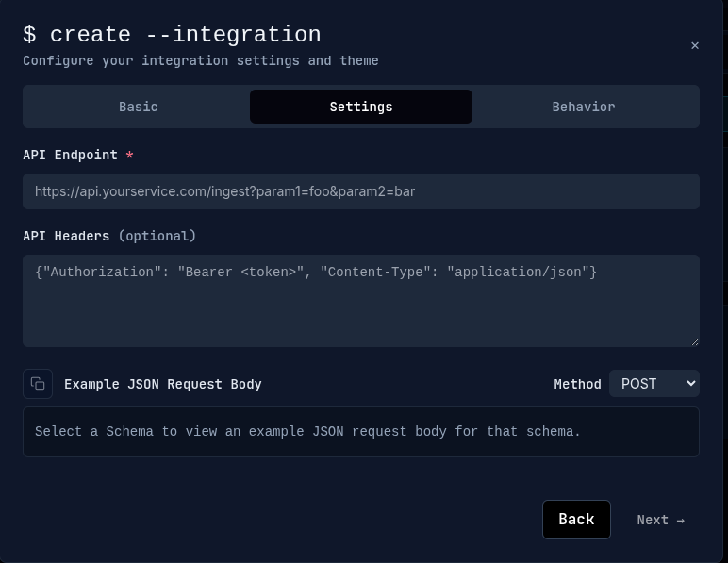Image resolution: width=728 pixels, height=563 pixels.
Task: Switch to the Basic tab
Action: click(138, 107)
